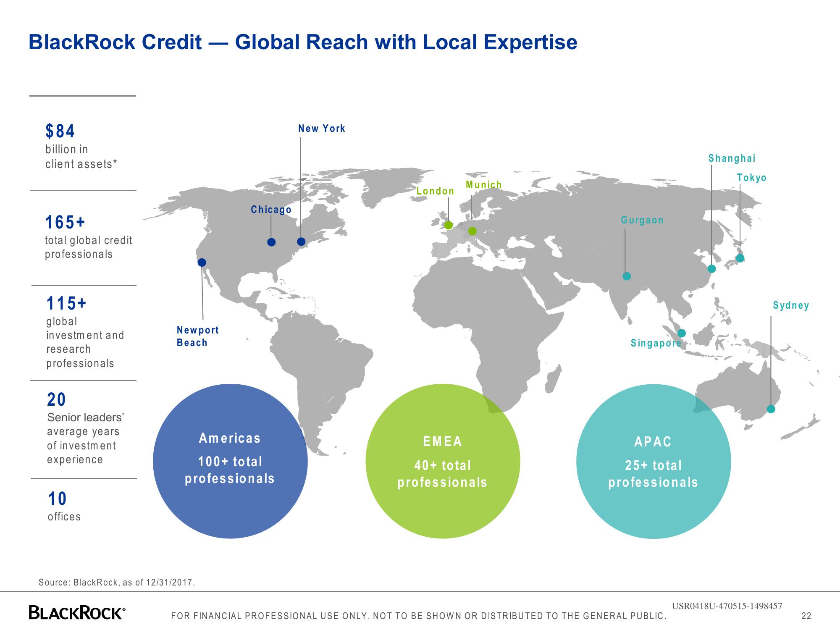Image resolution: width=840 pixels, height=630 pixels.
Task: Click the Tokyo map dot
Action: 740,258
